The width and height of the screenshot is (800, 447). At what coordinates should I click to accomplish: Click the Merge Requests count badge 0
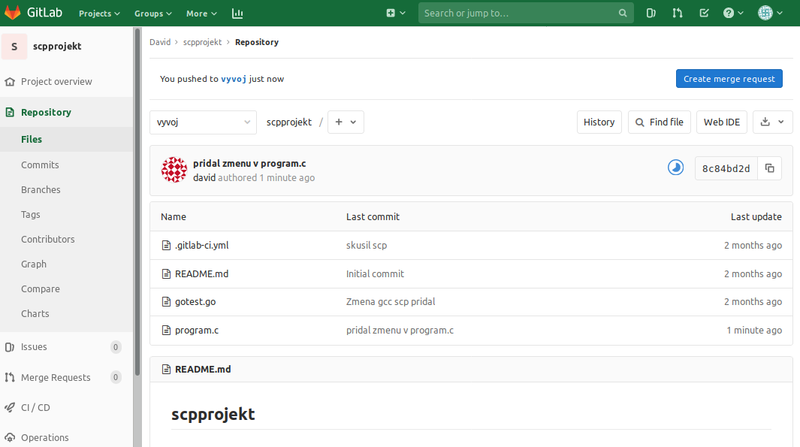(116, 378)
